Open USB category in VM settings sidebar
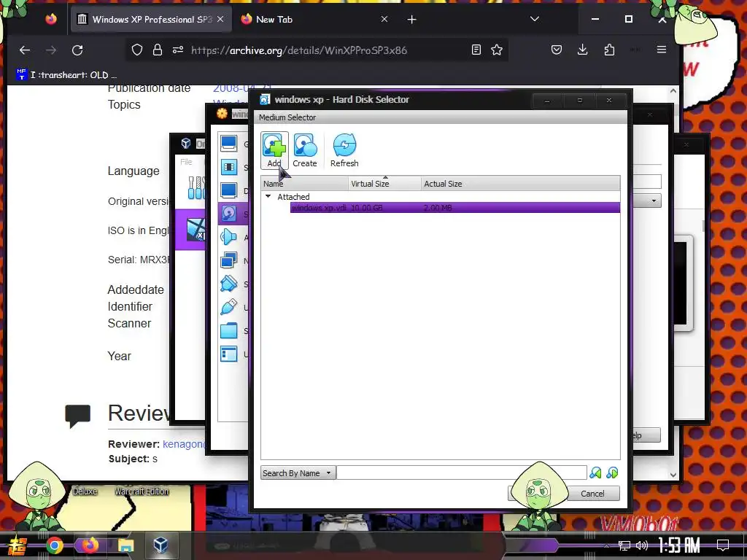 (x=229, y=307)
